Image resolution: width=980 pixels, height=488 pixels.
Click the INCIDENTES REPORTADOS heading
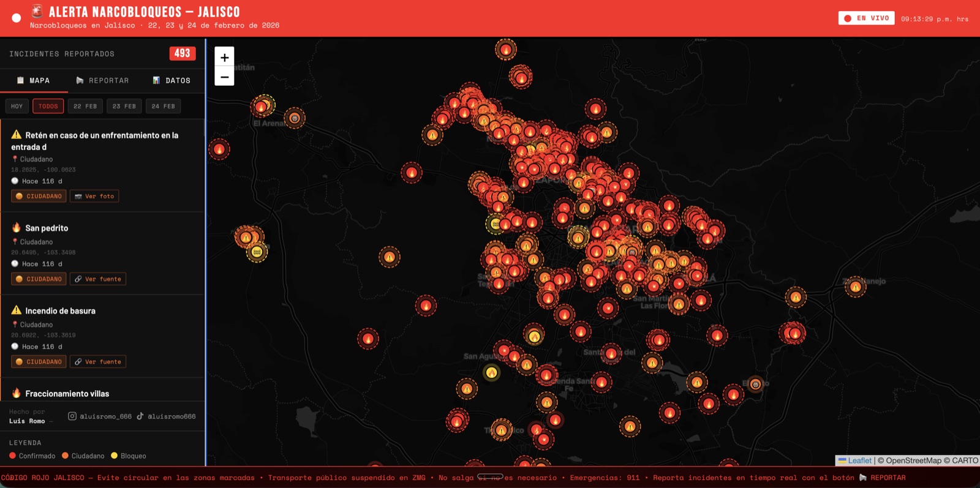click(62, 54)
